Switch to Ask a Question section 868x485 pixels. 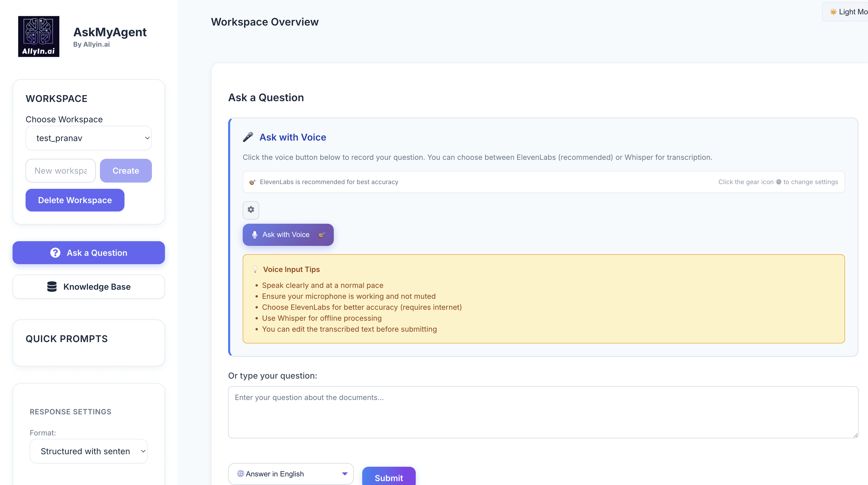click(x=89, y=253)
